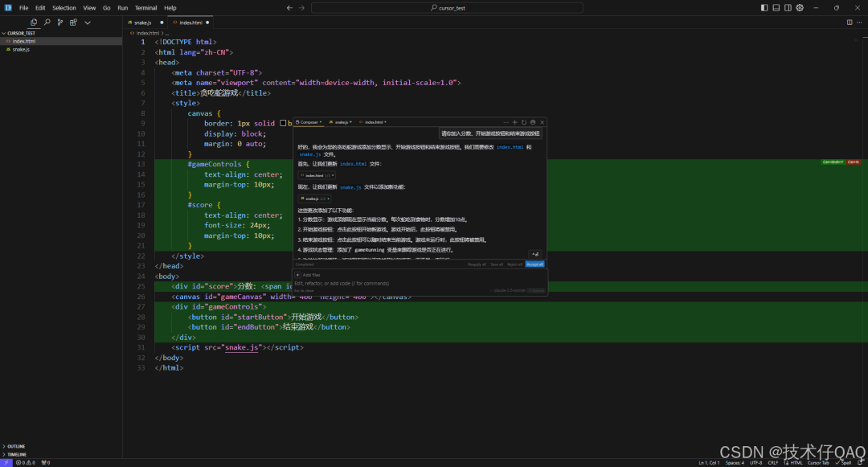Go back with the left arrow

(289, 8)
